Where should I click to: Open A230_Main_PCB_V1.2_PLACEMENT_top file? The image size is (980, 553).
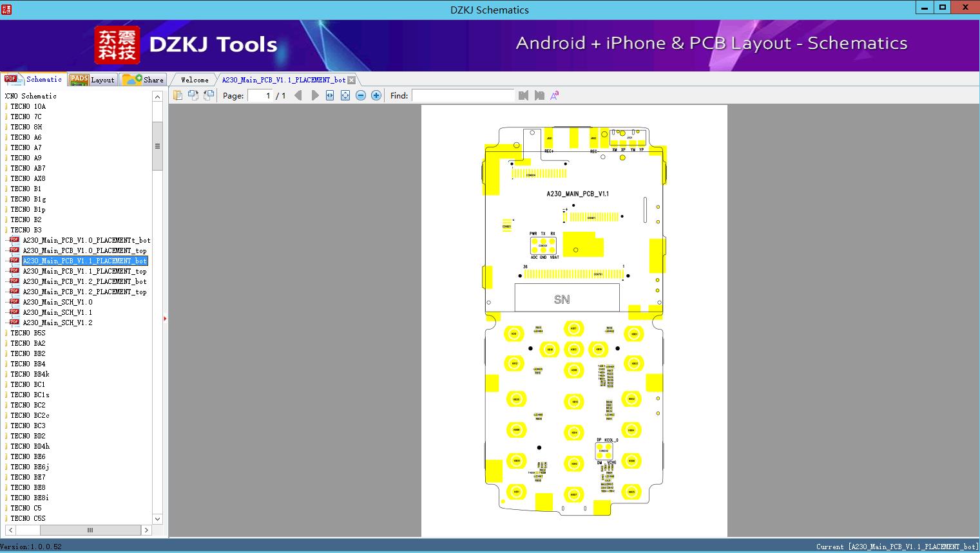click(85, 292)
